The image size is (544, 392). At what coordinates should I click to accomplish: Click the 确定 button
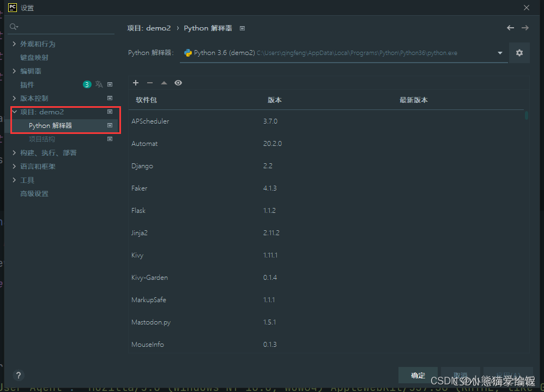(418, 375)
